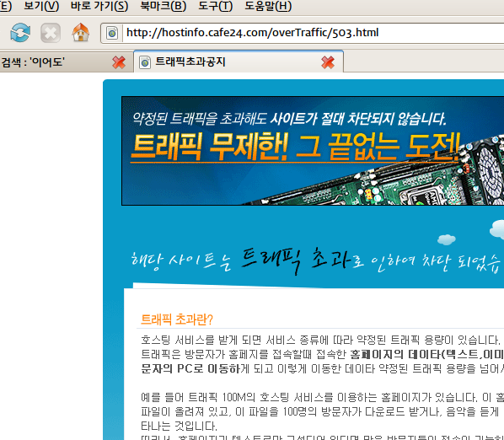This screenshot has width=504, height=440.
Task: Close the 검색 : '이어도' tab
Action: point(119,62)
